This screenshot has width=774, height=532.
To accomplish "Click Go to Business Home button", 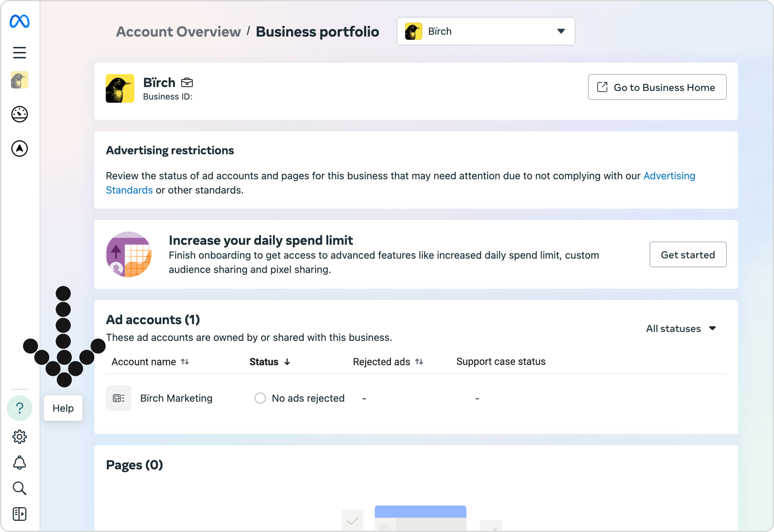I will tap(657, 87).
